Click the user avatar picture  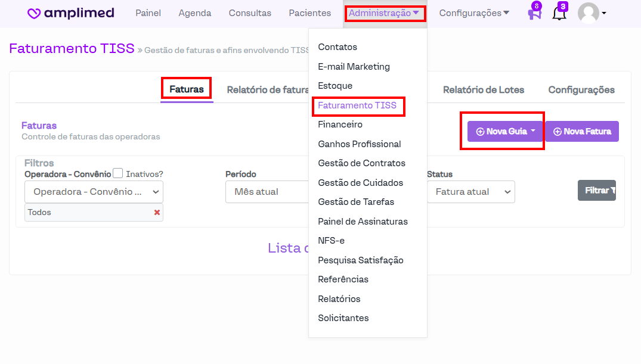click(589, 13)
